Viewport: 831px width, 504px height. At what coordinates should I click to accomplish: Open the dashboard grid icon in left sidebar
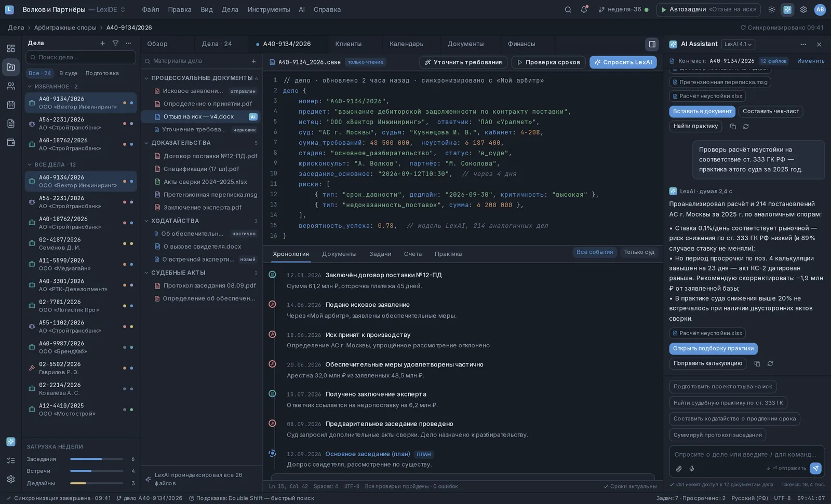pos(11,48)
